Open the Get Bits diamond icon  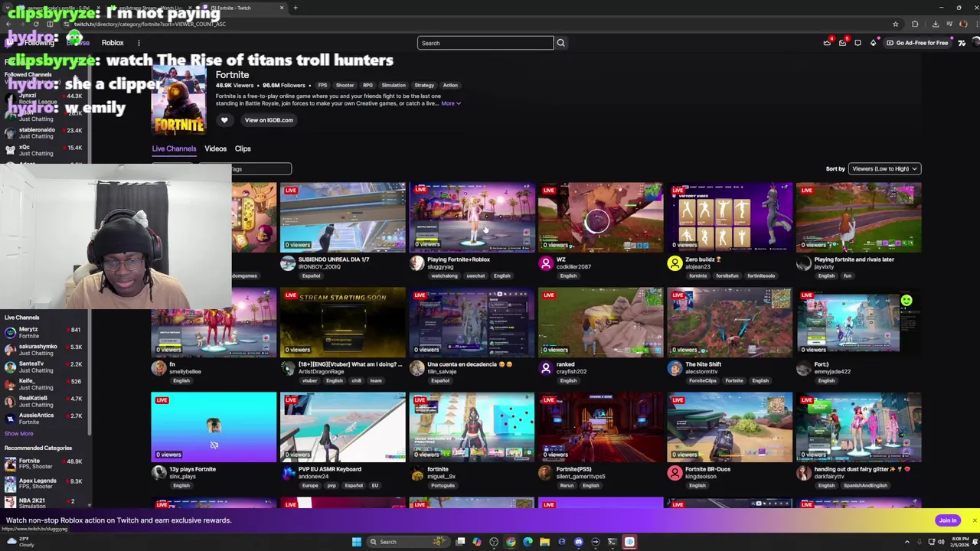click(873, 43)
